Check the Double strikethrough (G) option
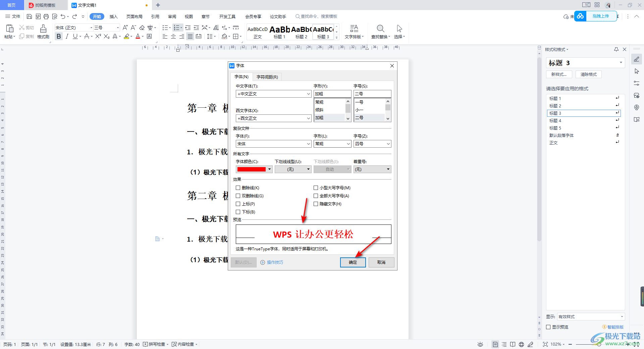 [238, 196]
